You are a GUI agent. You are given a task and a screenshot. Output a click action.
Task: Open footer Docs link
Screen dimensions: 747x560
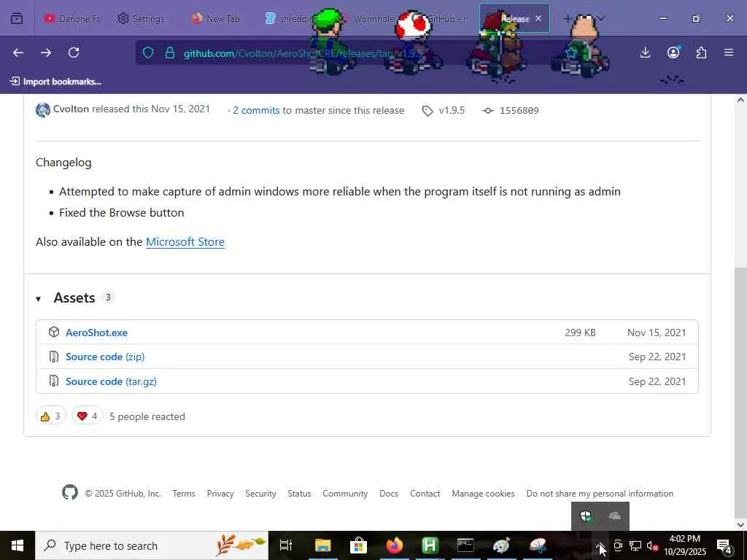tap(389, 494)
